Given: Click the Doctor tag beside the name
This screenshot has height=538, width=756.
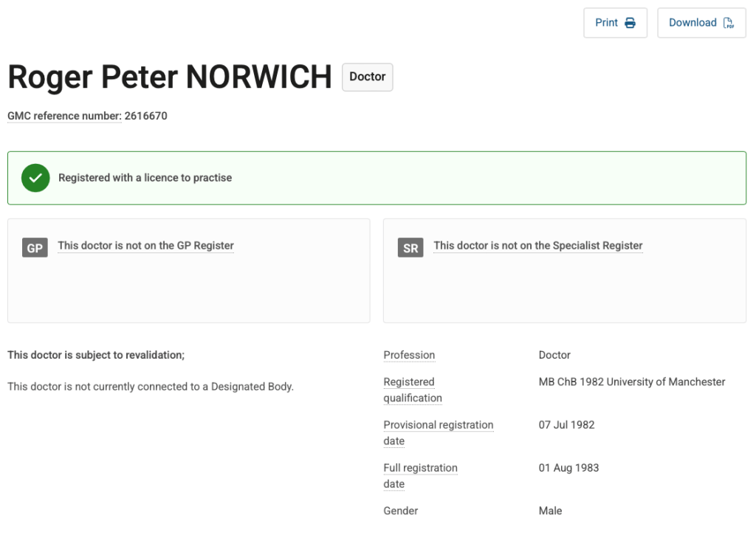Looking at the screenshot, I should [368, 77].
